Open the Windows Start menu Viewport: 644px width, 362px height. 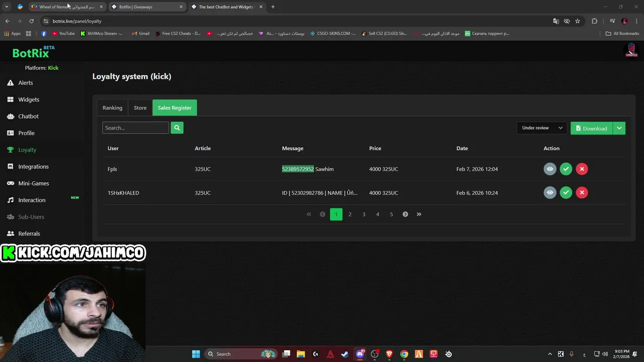pyautogui.click(x=196, y=354)
